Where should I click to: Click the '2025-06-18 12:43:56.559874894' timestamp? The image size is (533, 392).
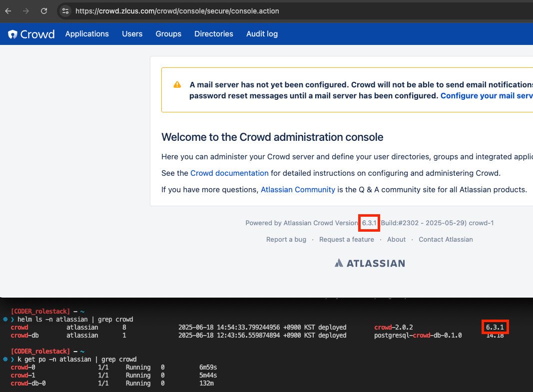point(228,336)
